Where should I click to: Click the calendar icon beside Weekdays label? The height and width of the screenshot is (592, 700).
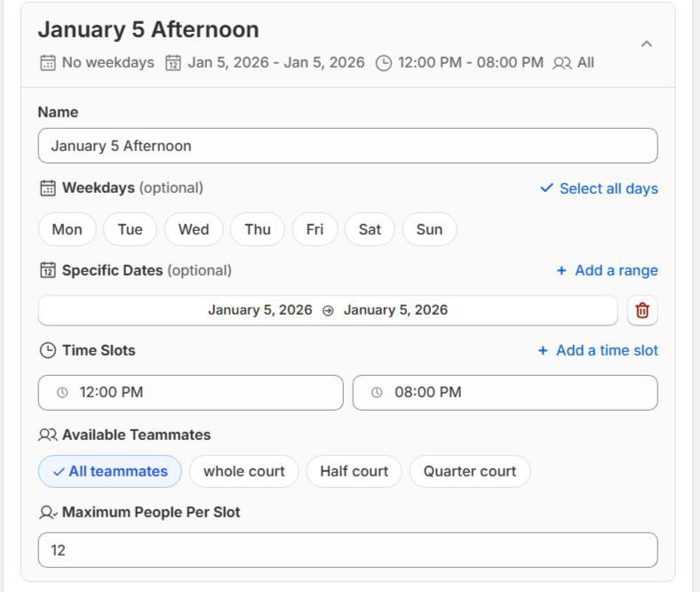[48, 188]
